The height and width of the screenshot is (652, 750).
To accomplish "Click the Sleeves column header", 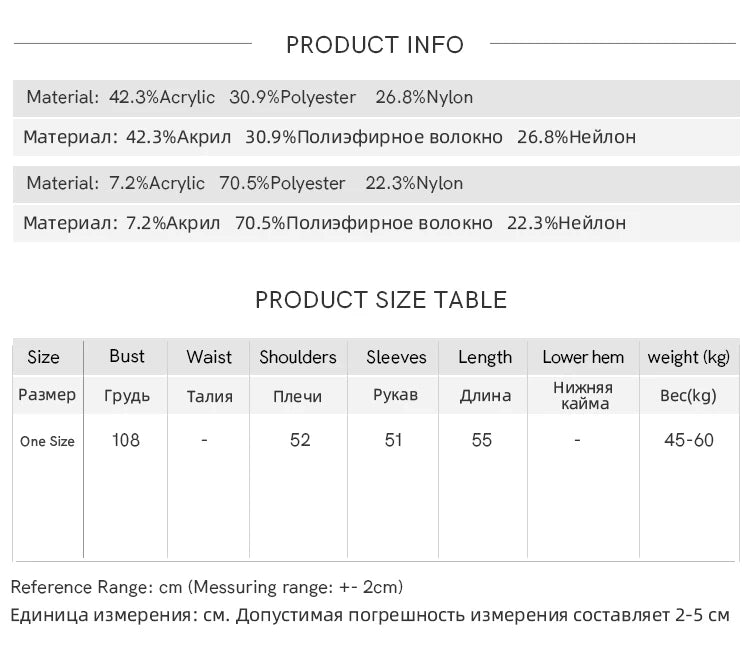I will click(x=396, y=357).
